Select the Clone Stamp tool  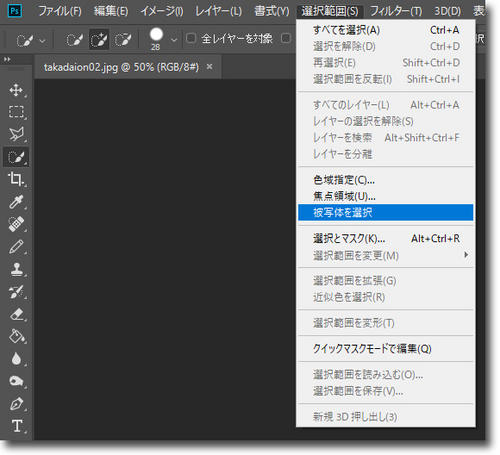16,269
